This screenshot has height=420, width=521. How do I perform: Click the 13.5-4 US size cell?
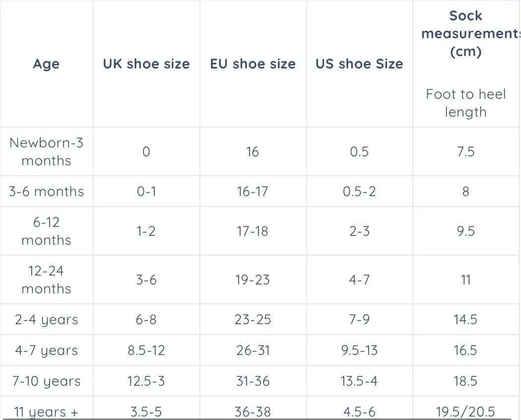(x=359, y=381)
